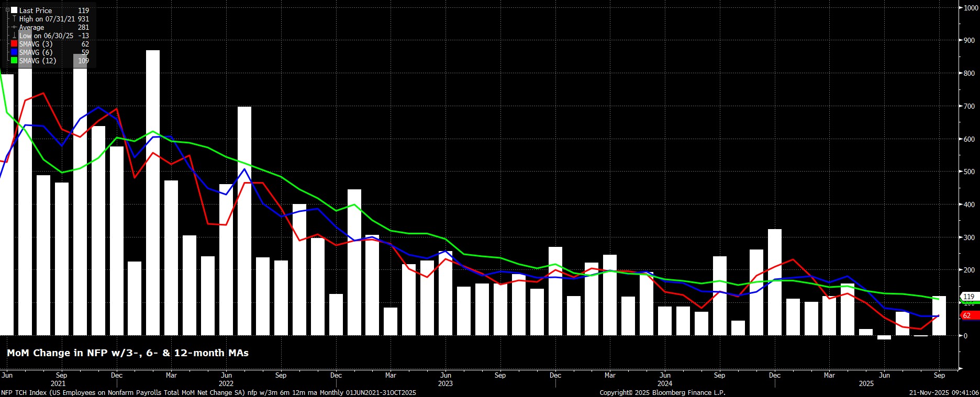
Task: Select the Low marker icon in legend
Action: coord(14,36)
